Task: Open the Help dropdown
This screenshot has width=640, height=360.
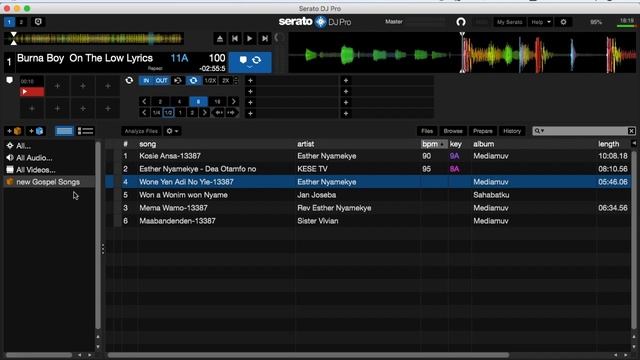Action: pos(540,22)
